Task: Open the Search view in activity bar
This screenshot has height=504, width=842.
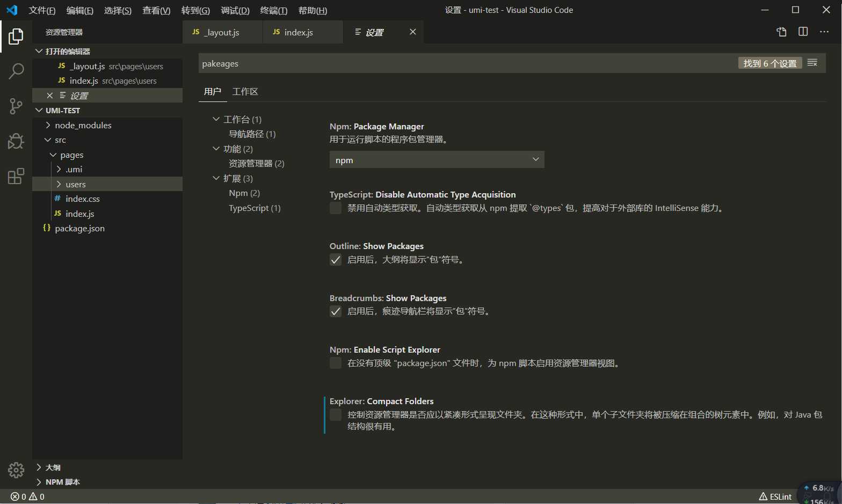Action: [16, 71]
